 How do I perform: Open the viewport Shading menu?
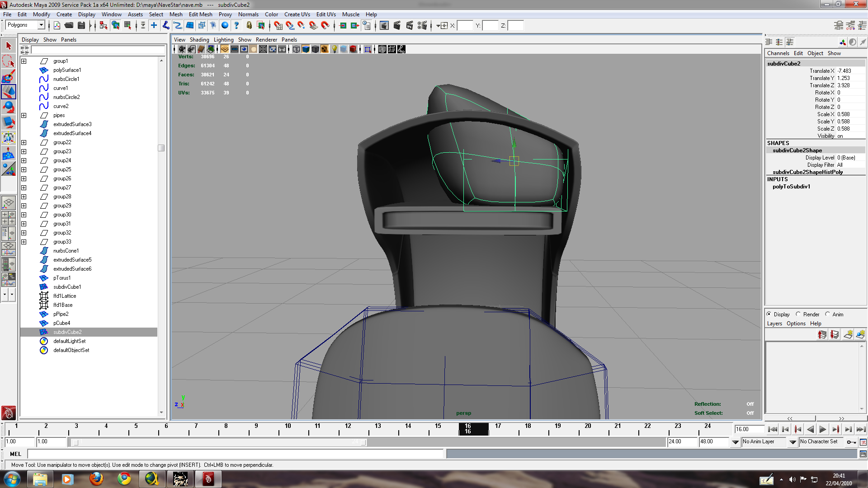point(199,40)
